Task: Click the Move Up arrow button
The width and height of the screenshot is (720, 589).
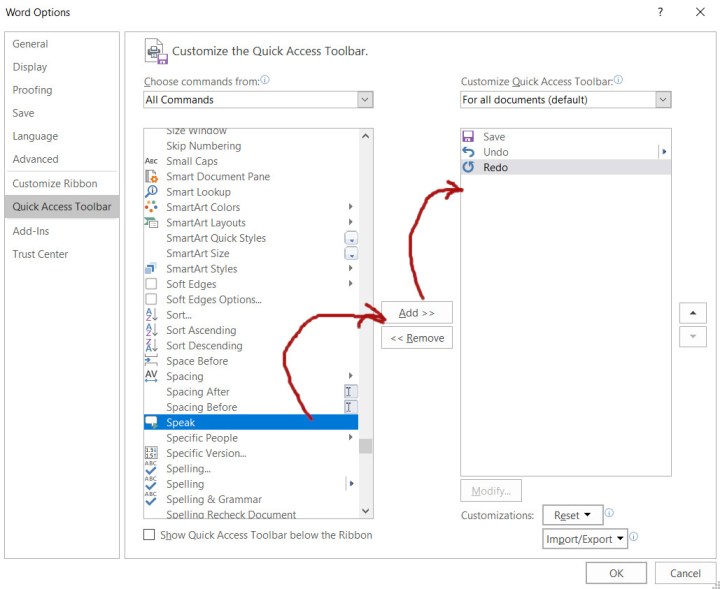Action: pos(692,313)
